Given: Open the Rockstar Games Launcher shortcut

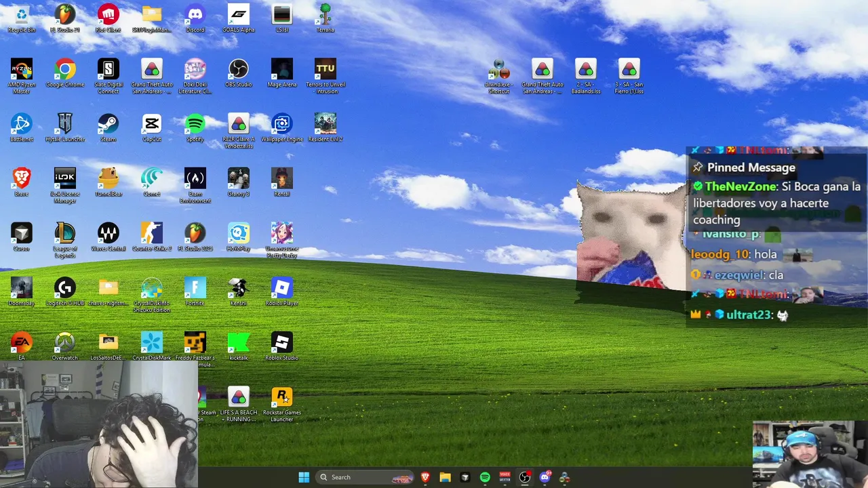Looking at the screenshot, I should point(282,405).
